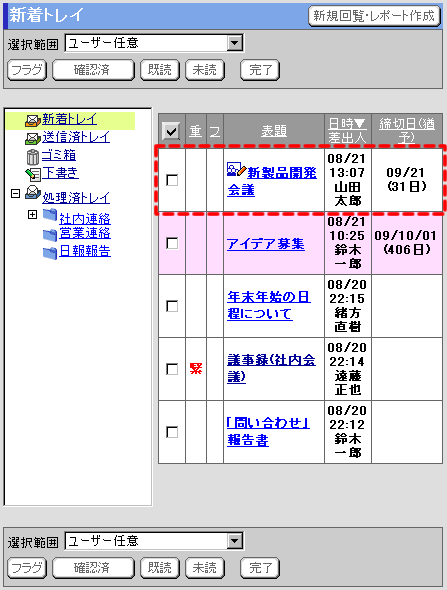Open the 年末年始の日程について link

point(269,305)
